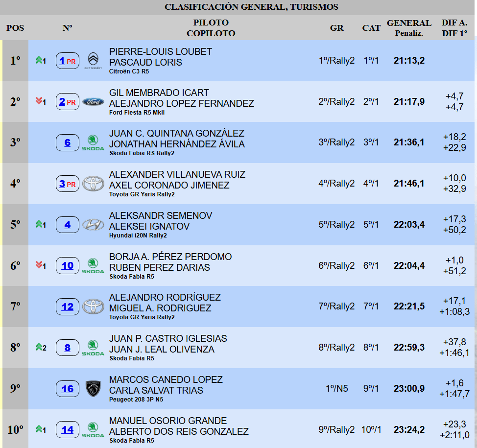
Task: Open car number 1 link
Action: [62, 61]
